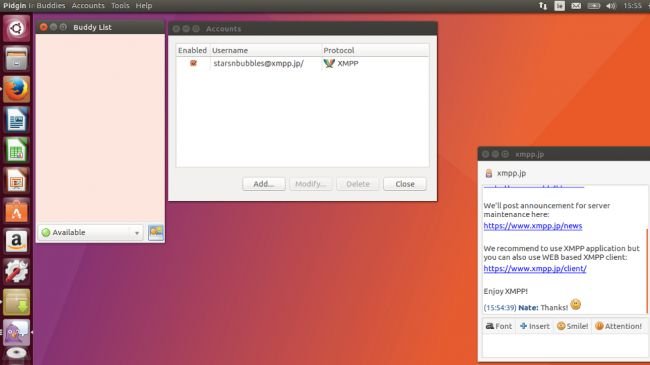650x365 pixels.
Task: Open the Tools menu
Action: pyautogui.click(x=120, y=5)
